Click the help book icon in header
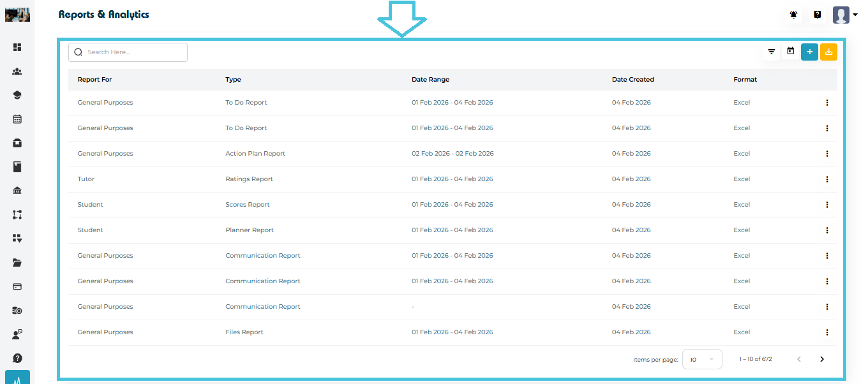The height and width of the screenshot is (384, 868). tap(817, 15)
